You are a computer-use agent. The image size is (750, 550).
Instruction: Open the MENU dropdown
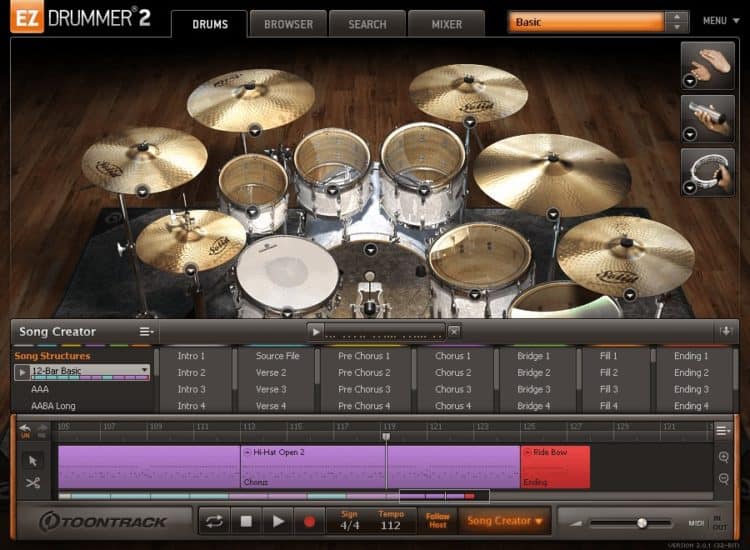click(721, 21)
